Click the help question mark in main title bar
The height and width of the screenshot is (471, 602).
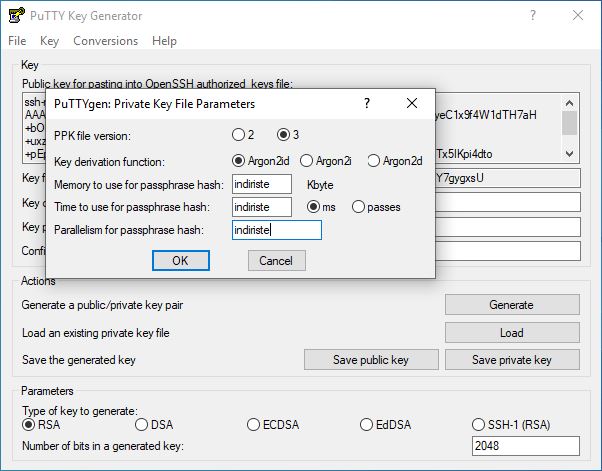click(x=533, y=15)
